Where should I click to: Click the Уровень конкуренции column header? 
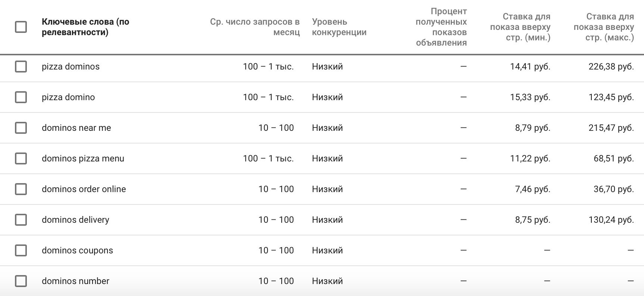339,27
